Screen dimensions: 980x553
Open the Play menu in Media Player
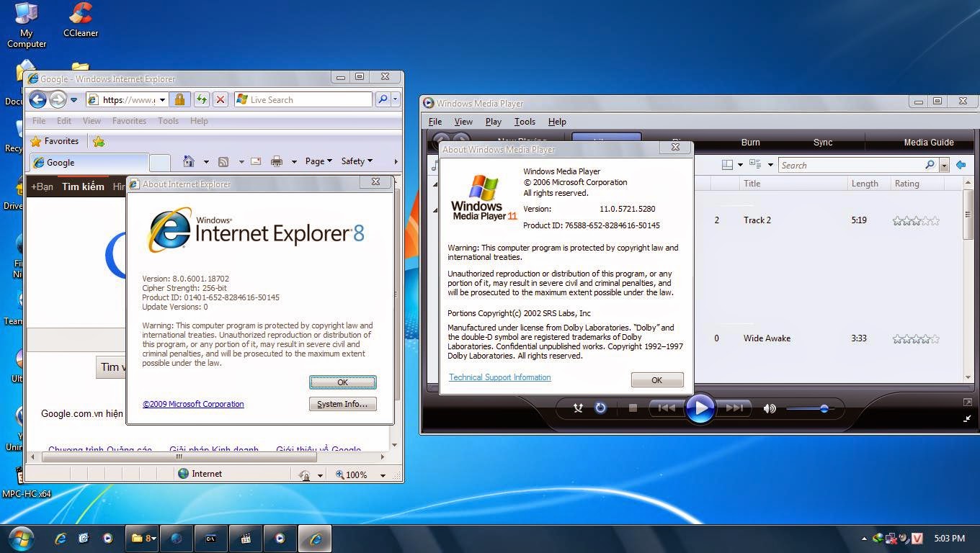pyautogui.click(x=494, y=122)
